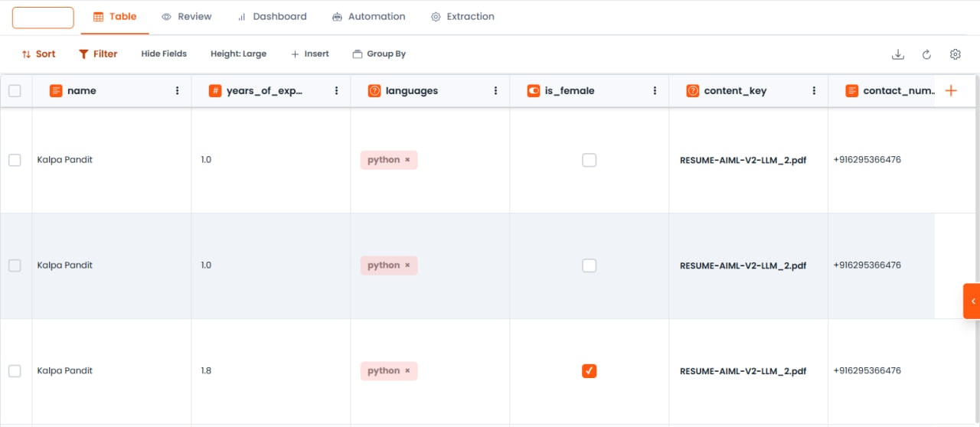Check is_female in the second row
This screenshot has height=427, width=980.
(x=589, y=266)
